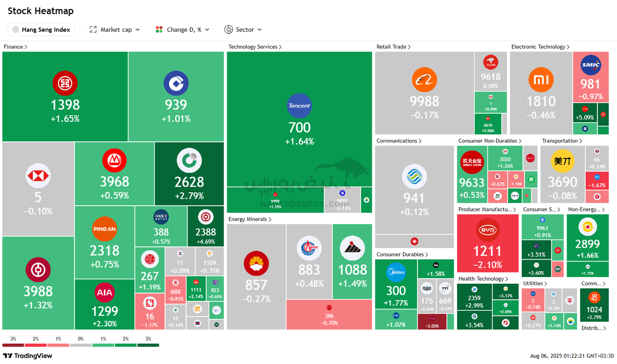617x364 pixels.
Task: Expand the Communications sector header
Action: pos(399,141)
